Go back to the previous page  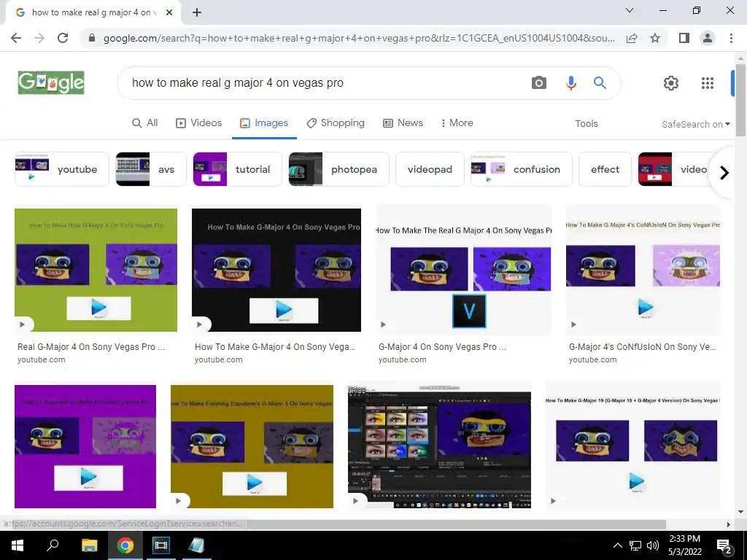(x=16, y=38)
